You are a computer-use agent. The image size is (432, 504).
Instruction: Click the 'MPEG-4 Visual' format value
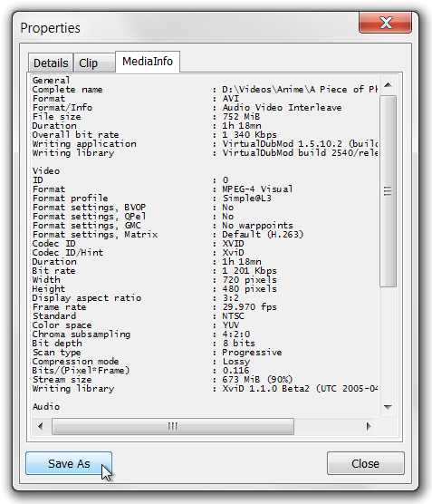click(257, 189)
